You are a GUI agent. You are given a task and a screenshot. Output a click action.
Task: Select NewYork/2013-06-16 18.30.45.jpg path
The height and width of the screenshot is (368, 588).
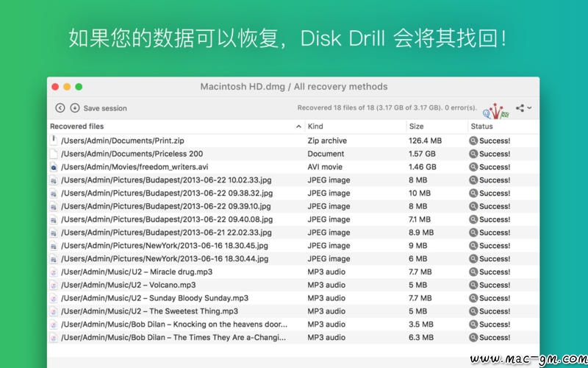[165, 246]
